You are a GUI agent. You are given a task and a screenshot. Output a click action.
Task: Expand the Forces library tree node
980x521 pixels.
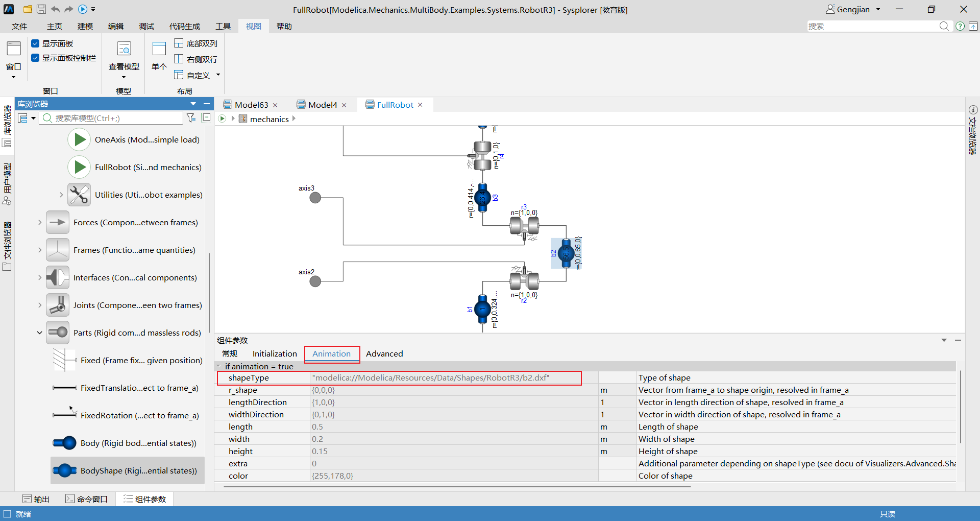click(x=39, y=222)
